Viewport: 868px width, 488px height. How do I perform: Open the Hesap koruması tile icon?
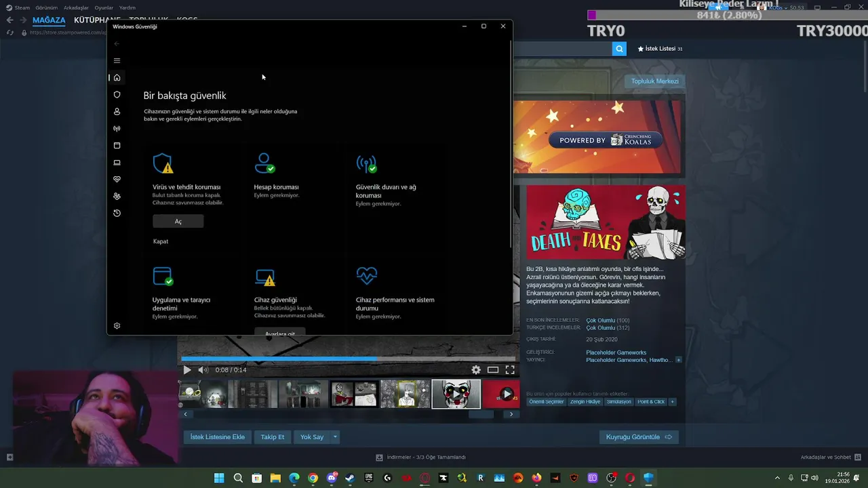pos(264,163)
